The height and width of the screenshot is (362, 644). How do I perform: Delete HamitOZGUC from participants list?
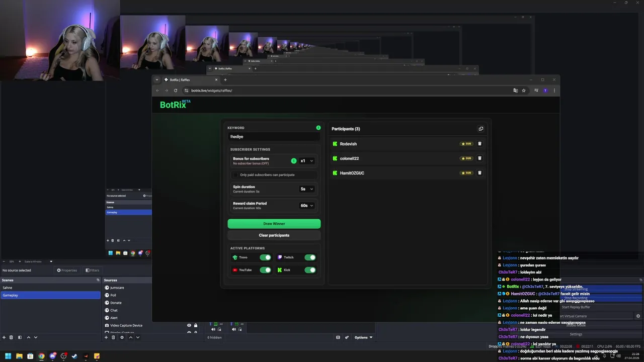(x=479, y=173)
